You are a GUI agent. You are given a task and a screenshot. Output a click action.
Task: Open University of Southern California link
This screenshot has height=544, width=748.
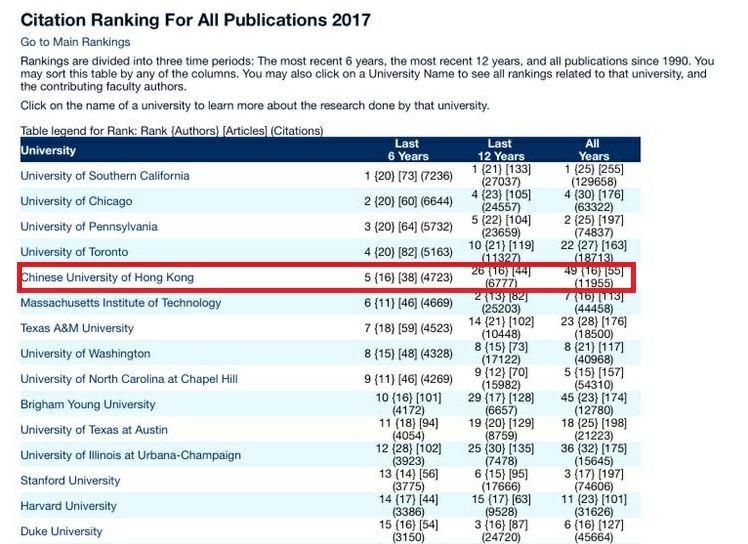[x=104, y=176]
